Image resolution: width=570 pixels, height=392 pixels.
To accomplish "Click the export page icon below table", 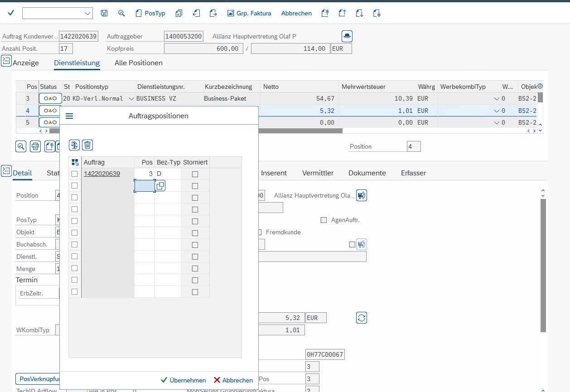I will tap(50, 146).
